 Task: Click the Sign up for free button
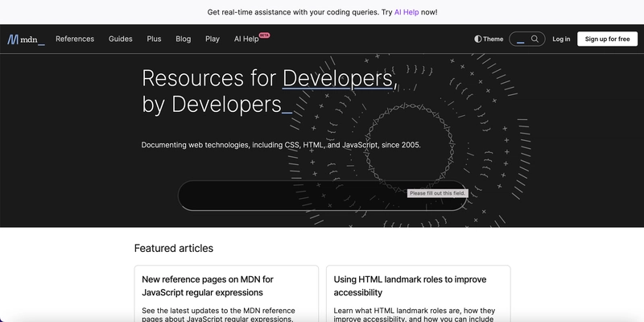click(x=607, y=39)
